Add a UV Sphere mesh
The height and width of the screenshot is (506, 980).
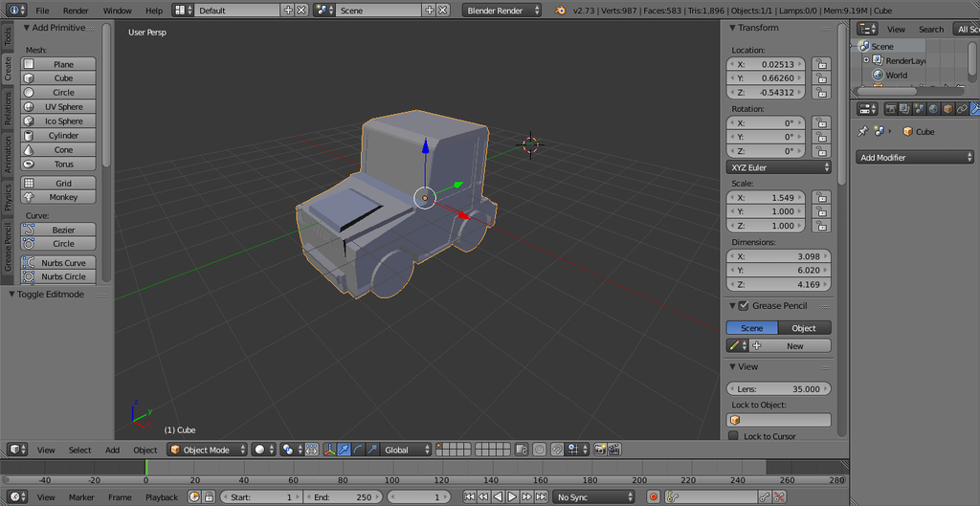click(x=62, y=107)
